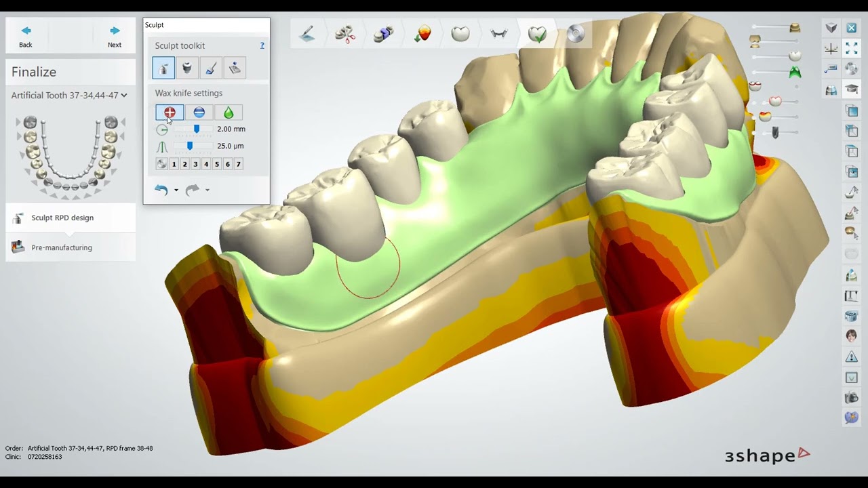Enable wax knife smooth droplet mode

click(229, 113)
